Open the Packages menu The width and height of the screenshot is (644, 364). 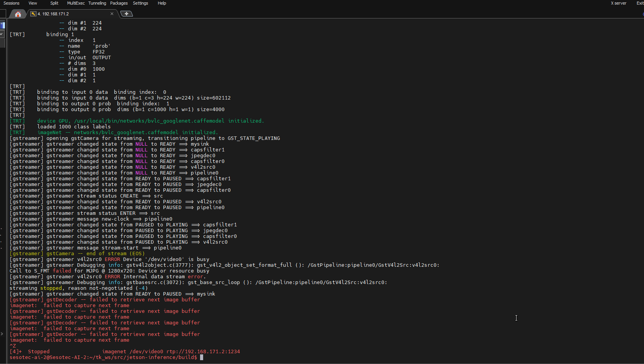tap(119, 3)
